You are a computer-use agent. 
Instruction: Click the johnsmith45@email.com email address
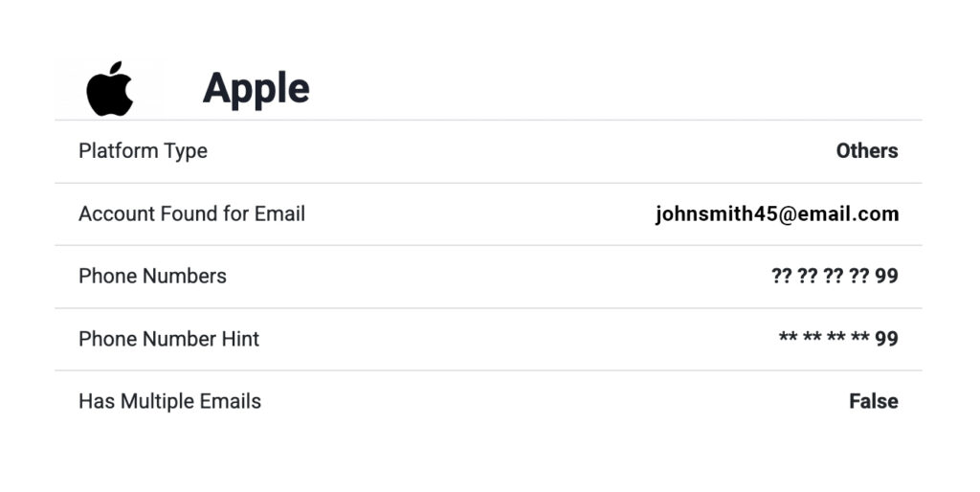(x=776, y=213)
